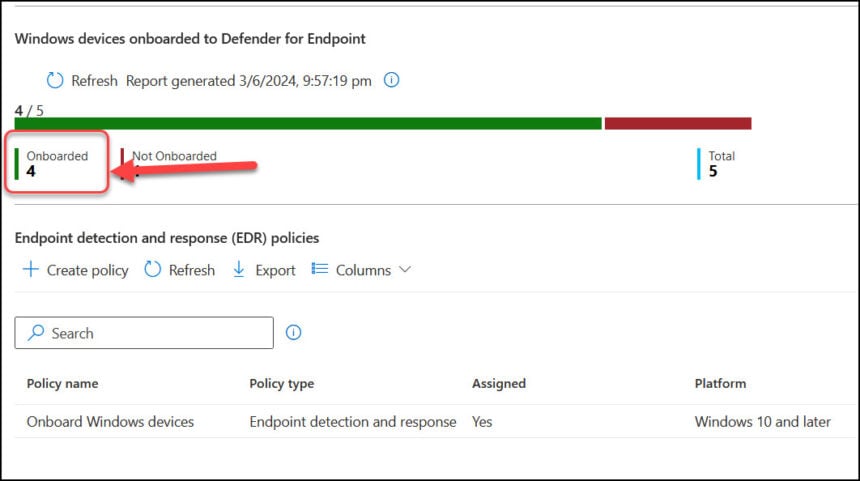Click the Refresh icon beside Report generated

(55, 81)
